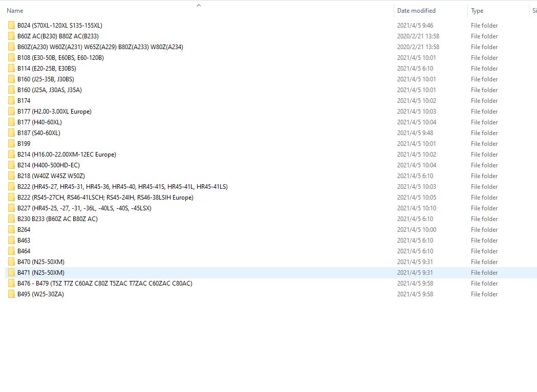The height and width of the screenshot is (392, 537).
Task: Select folder name starting B222 (RS45-27CH
Action: click(105, 197)
